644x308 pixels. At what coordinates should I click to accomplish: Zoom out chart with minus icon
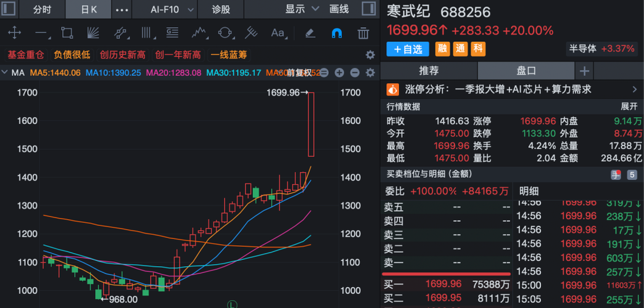pos(355,73)
